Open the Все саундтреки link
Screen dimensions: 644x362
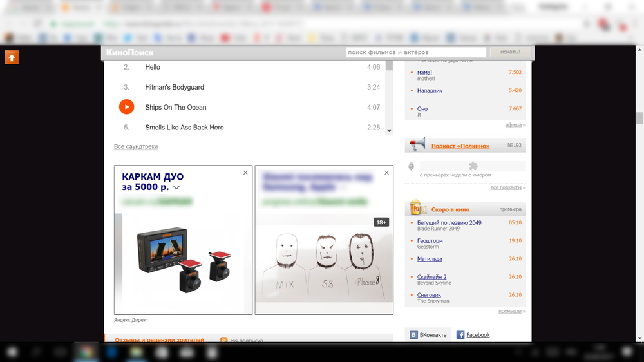[135, 146]
